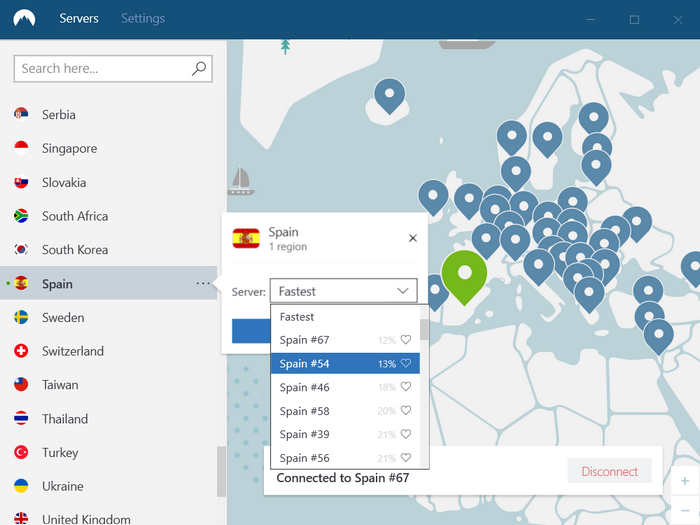This screenshot has width=700, height=525.
Task: Select Taiwan in country list
Action: click(108, 385)
